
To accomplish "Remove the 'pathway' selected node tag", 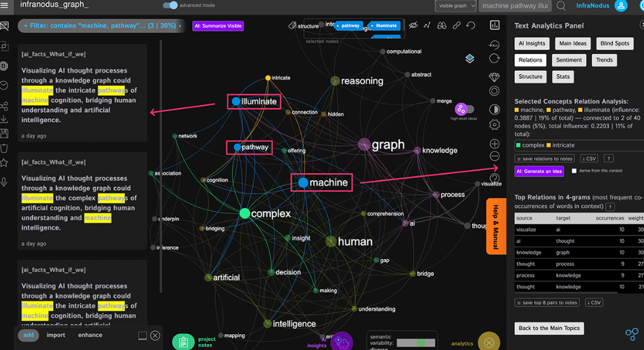I will click(349, 26).
